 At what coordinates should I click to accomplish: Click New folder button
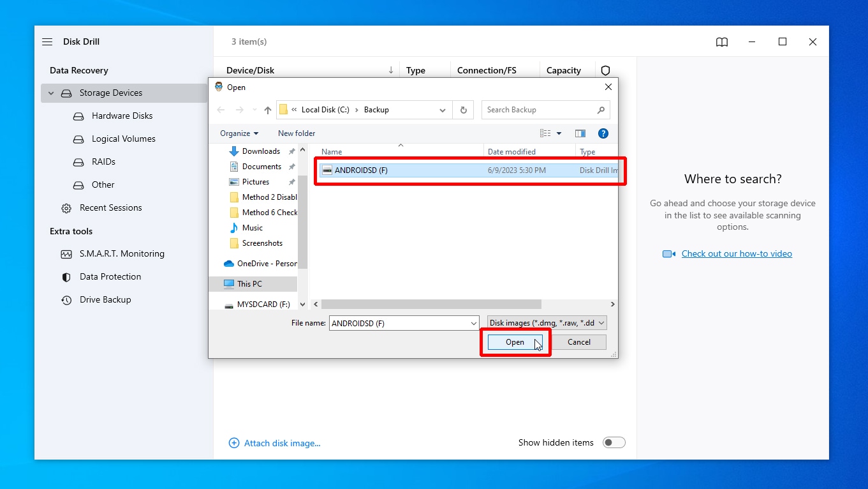tap(297, 133)
